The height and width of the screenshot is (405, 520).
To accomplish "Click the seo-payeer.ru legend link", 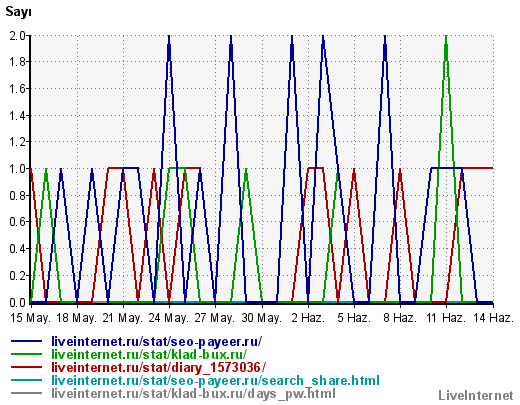I will pos(157,342).
